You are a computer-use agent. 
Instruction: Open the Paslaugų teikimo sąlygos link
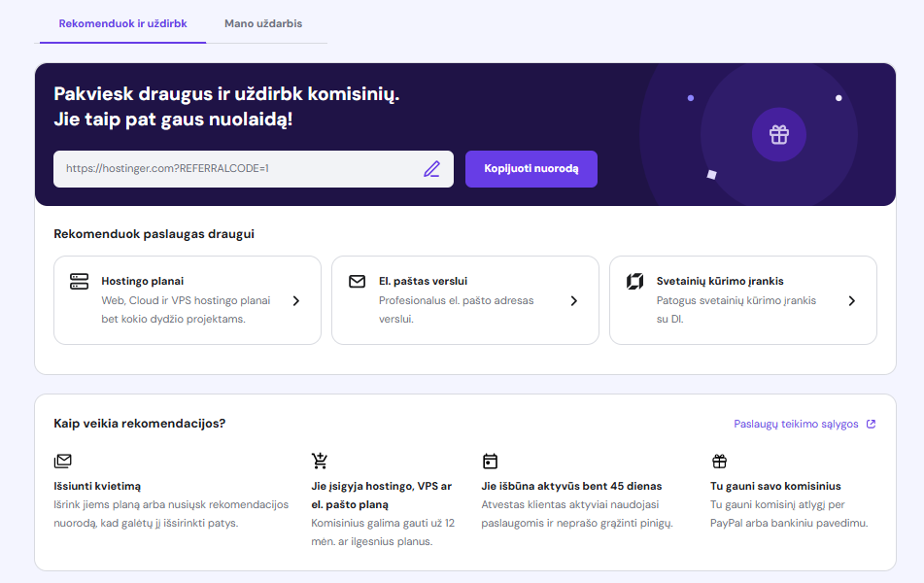pos(796,424)
